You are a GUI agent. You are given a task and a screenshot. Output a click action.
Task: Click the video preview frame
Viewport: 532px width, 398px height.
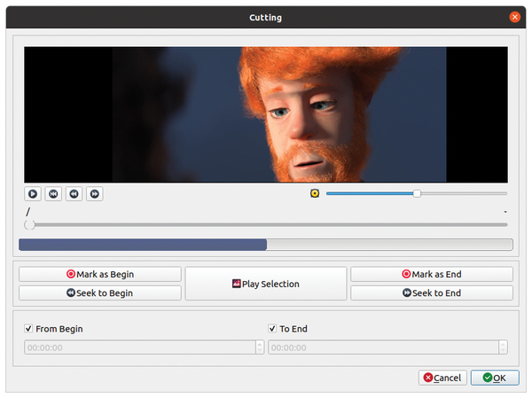pos(266,114)
